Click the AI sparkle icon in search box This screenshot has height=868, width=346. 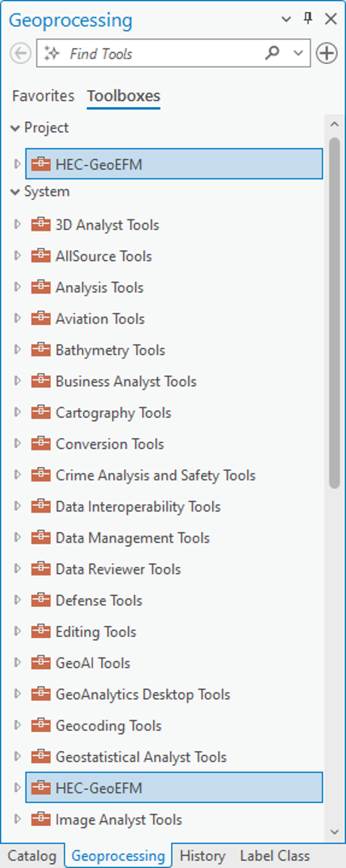[51, 54]
